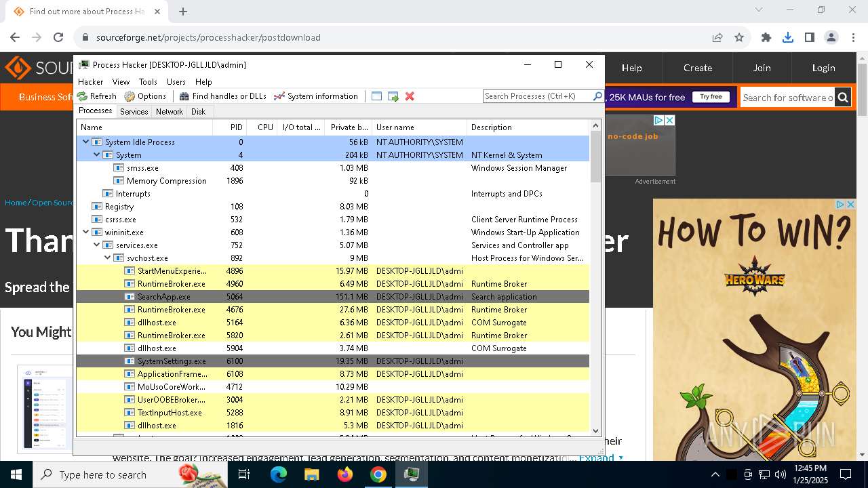The image size is (868, 488).
Task: Switch to the Network tab
Action: (x=170, y=112)
